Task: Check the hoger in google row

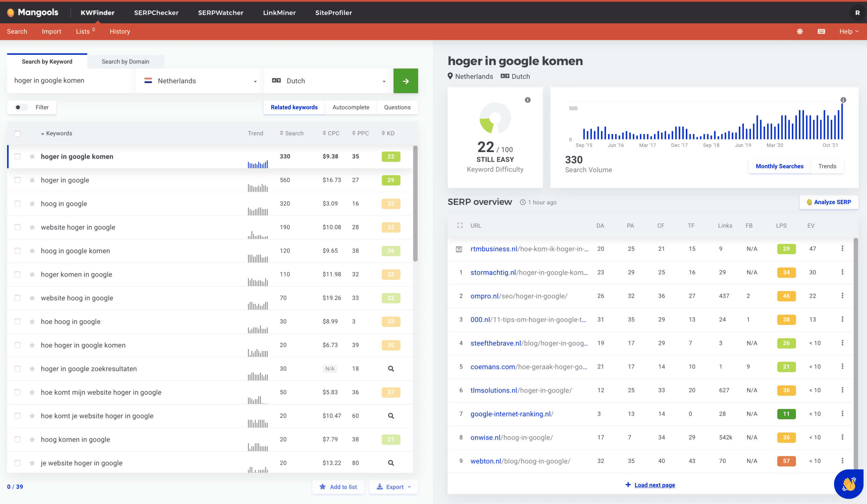Action: 18,180
